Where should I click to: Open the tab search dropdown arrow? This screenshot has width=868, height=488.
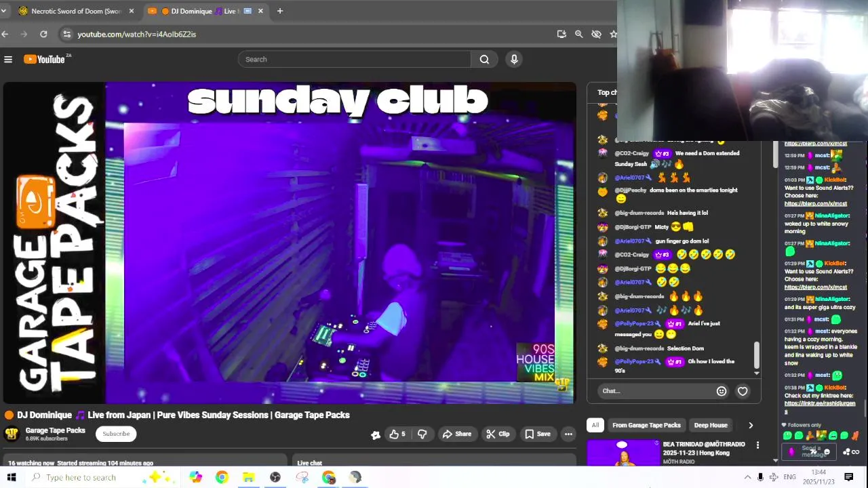(3, 11)
